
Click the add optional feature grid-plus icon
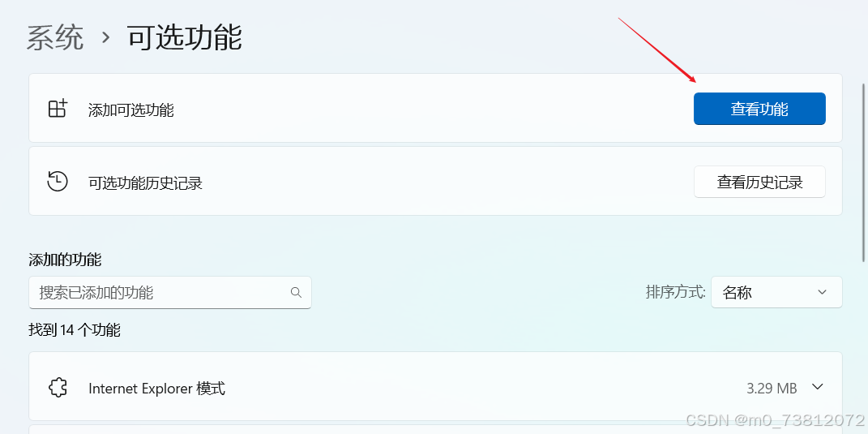click(x=58, y=109)
